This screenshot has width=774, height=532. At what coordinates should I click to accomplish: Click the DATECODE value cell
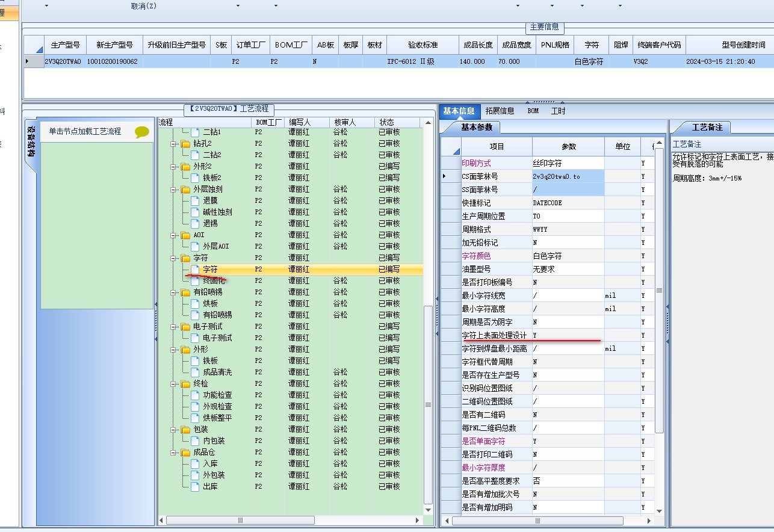(568, 203)
